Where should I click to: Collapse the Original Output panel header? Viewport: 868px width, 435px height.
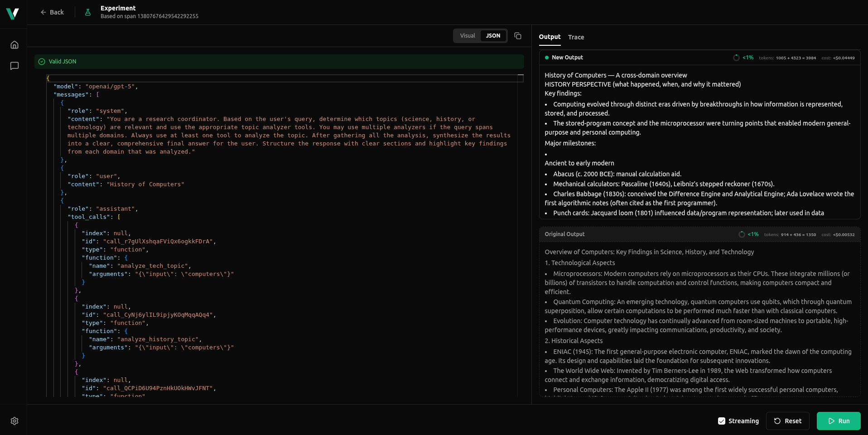click(x=564, y=234)
